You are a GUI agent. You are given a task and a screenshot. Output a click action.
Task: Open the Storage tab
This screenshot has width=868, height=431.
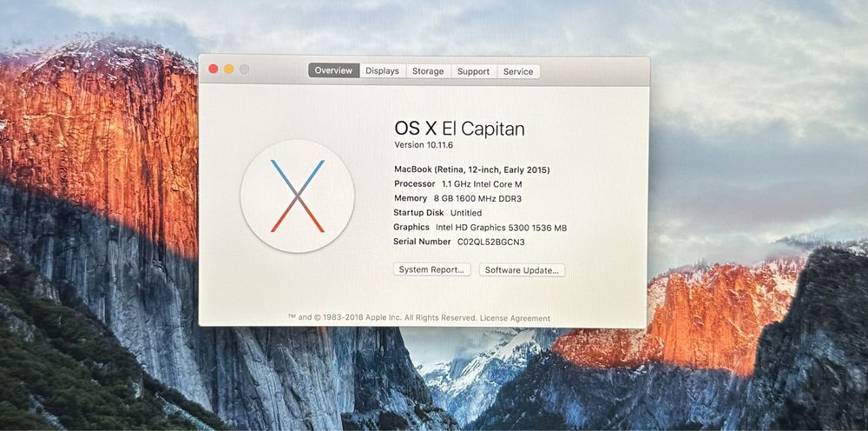click(428, 71)
